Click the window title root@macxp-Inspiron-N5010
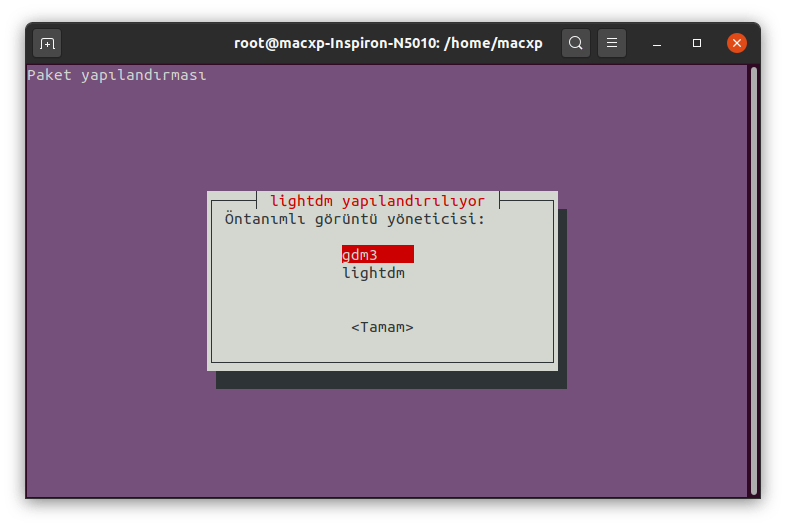Screen dimensions: 786x527 tap(388, 43)
